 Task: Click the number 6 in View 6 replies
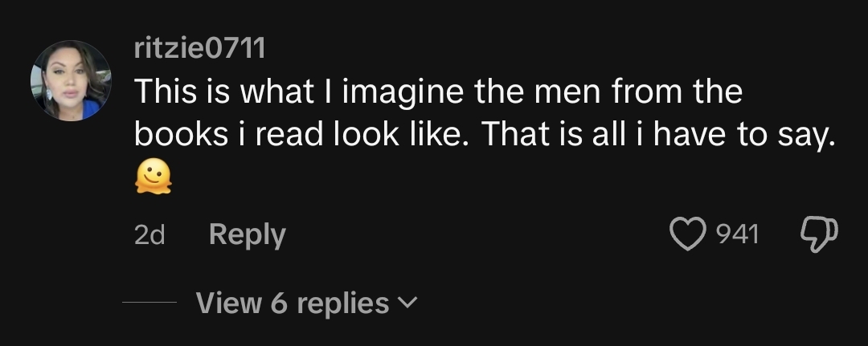pos(278,303)
